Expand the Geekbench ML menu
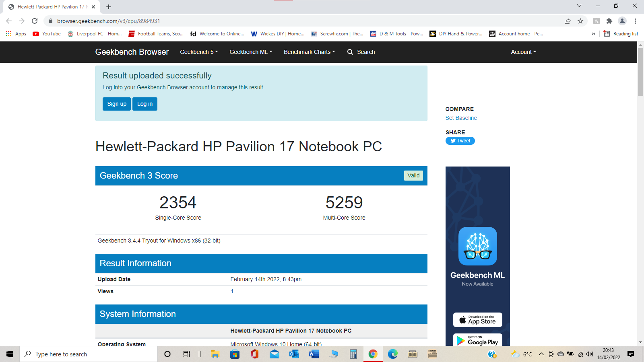 [x=251, y=52]
